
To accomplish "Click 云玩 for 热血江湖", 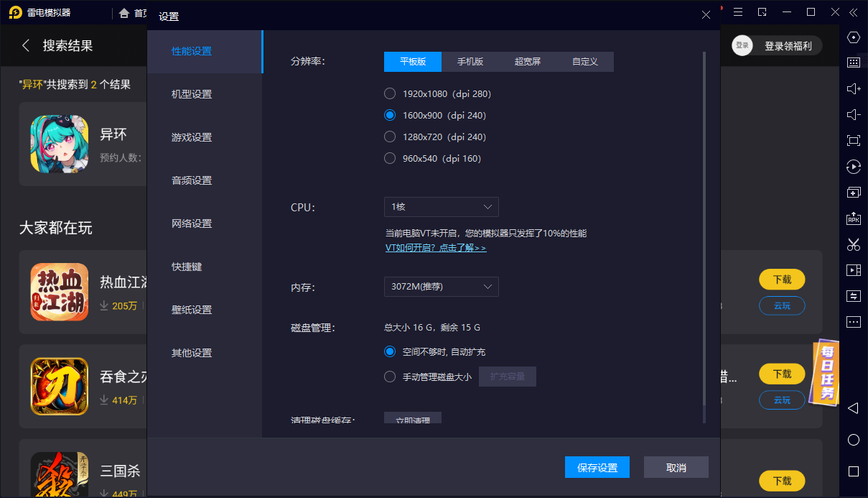I will (782, 305).
